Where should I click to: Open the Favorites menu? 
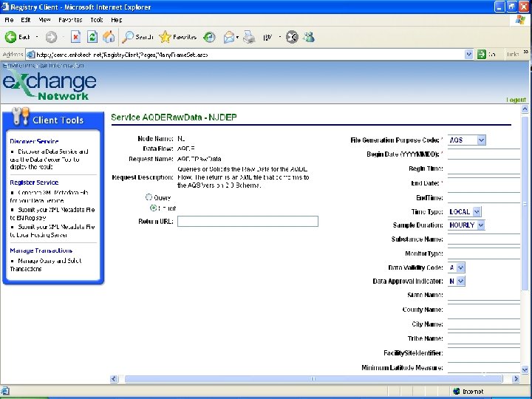(x=70, y=20)
